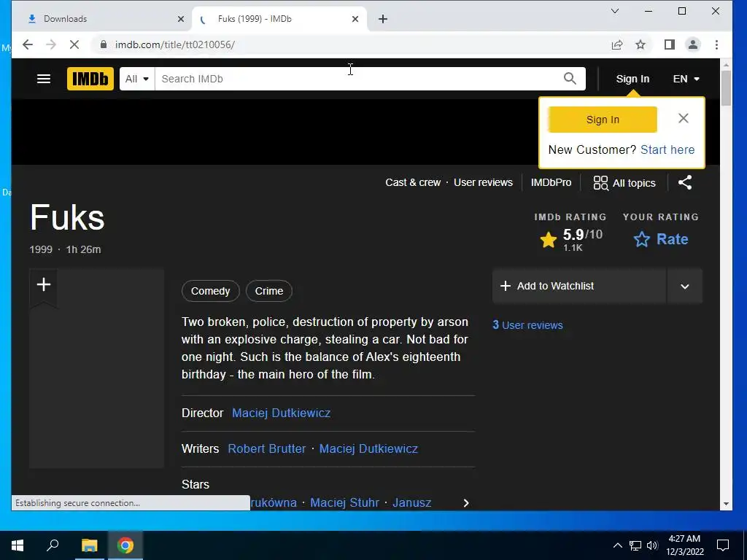This screenshot has height=560, width=747.
Task: Open the EN language dropdown
Action: pyautogui.click(x=686, y=79)
